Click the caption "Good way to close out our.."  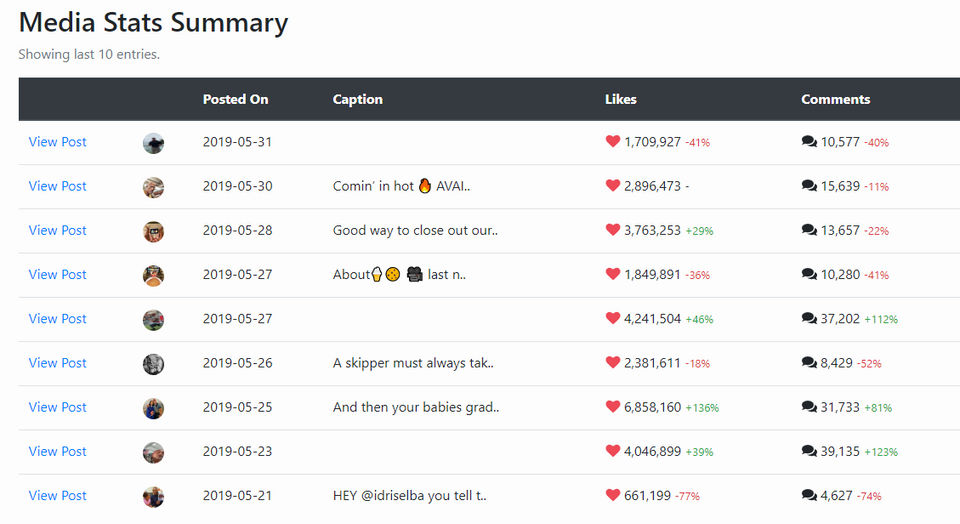tap(415, 230)
